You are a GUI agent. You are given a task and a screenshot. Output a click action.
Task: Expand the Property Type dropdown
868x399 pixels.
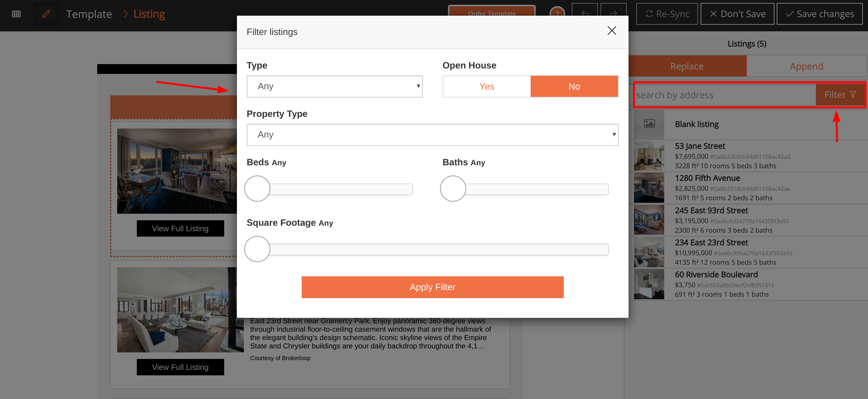(x=432, y=135)
